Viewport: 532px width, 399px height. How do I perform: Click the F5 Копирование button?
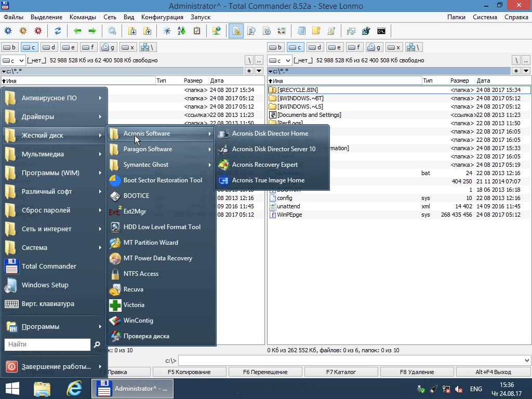click(189, 372)
